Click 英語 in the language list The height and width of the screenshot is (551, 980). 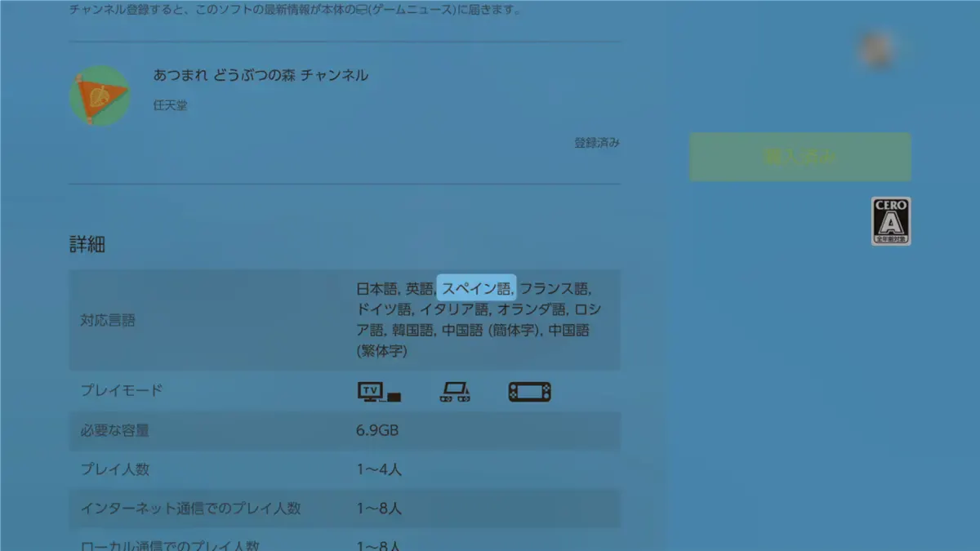point(420,288)
